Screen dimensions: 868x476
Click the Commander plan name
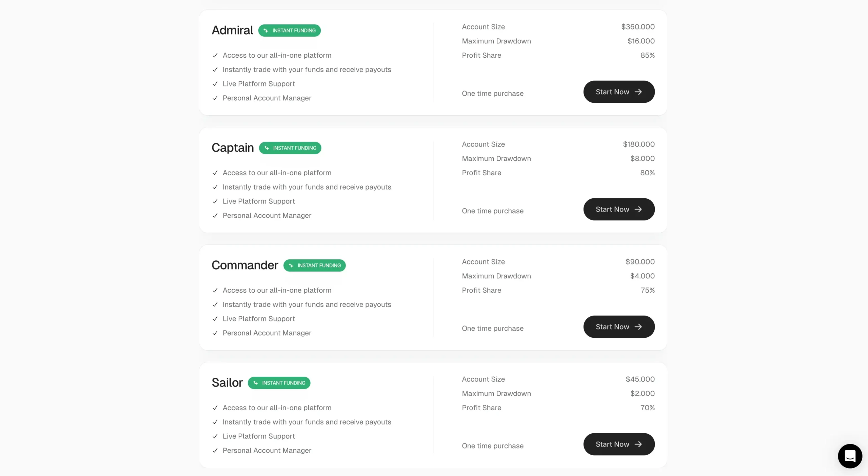pos(245,265)
